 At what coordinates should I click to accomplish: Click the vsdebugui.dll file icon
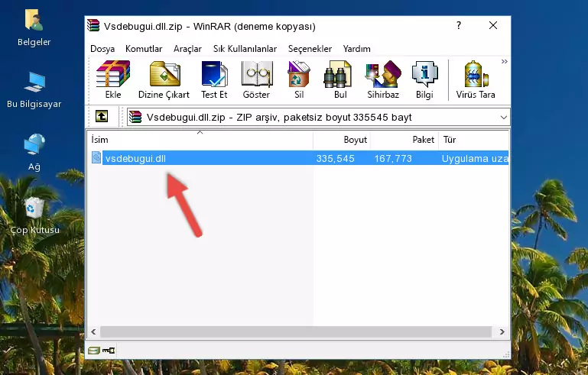(96, 158)
